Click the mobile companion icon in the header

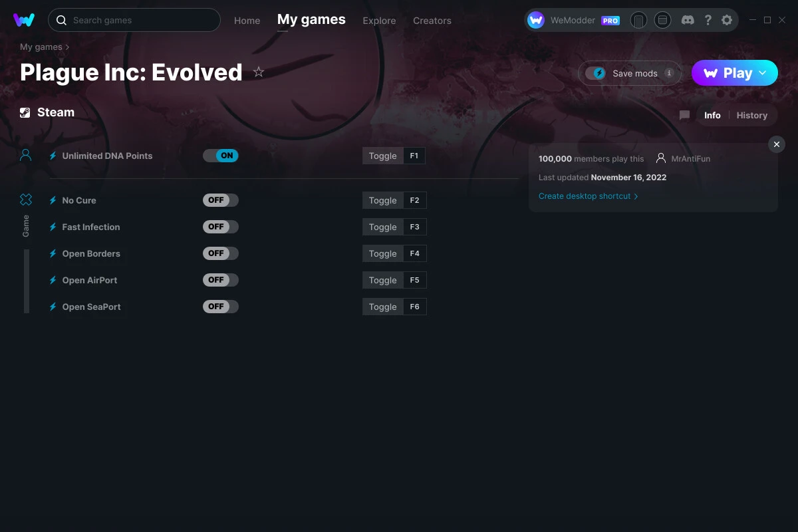[x=638, y=20]
